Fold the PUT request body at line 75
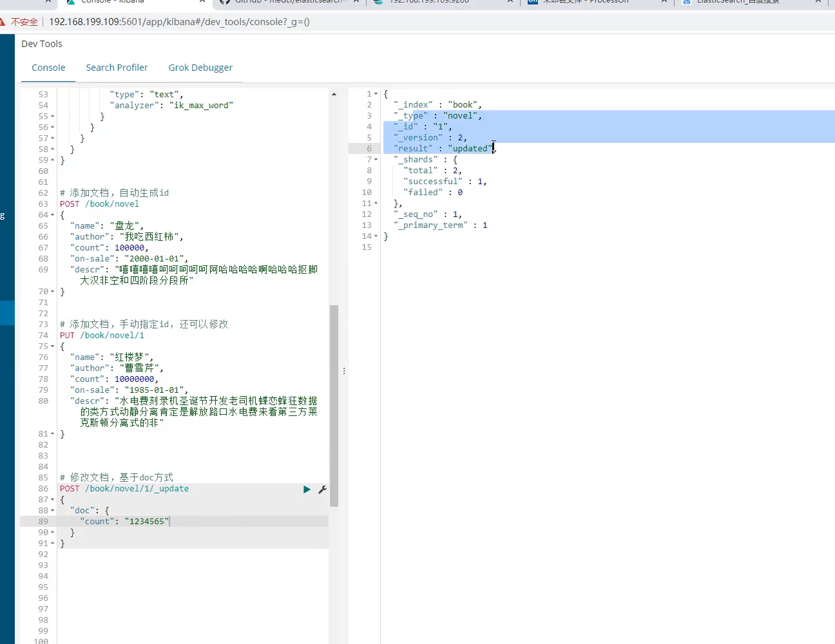Screen dimensions: 835x644 click(52, 346)
